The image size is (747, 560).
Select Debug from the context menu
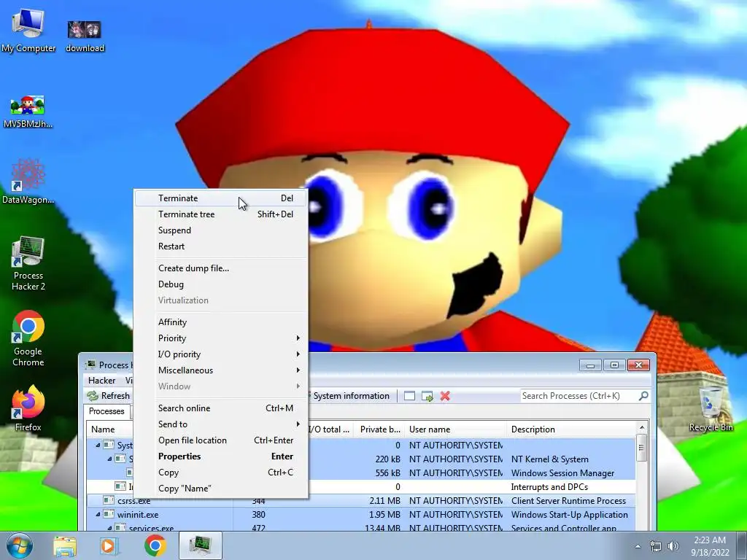click(x=221, y=284)
